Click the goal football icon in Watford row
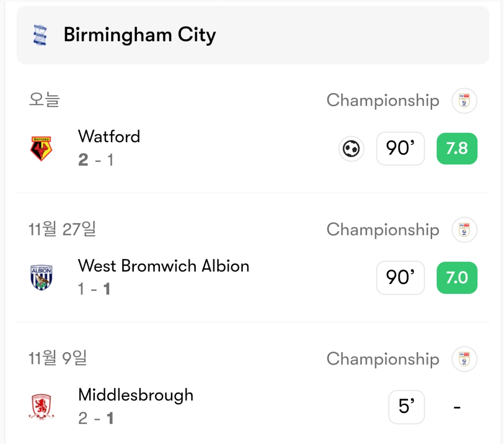This screenshot has height=444, width=504. (x=351, y=148)
